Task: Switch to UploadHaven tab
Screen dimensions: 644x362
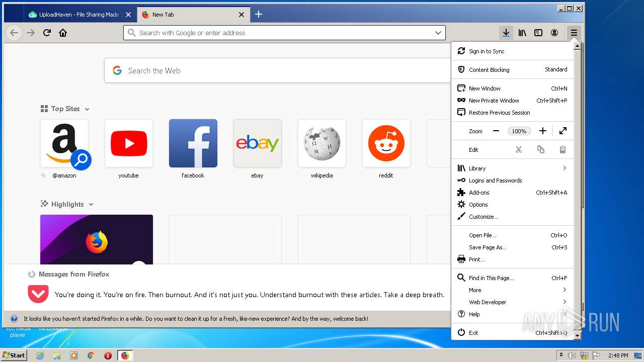Action: [x=80, y=15]
